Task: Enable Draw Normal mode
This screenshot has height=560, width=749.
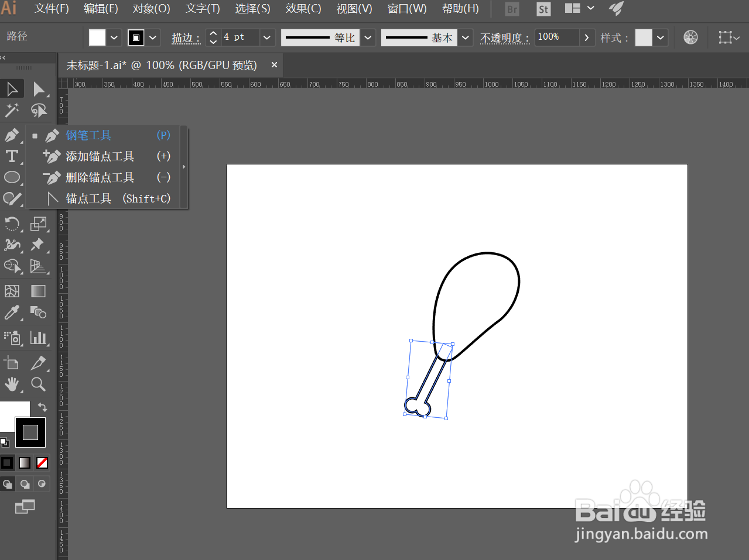Action: coord(7,484)
